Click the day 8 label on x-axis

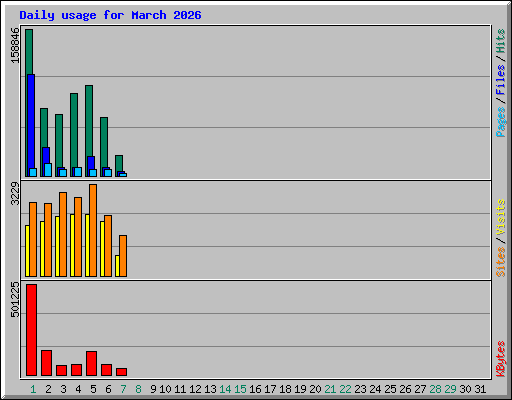click(x=138, y=389)
